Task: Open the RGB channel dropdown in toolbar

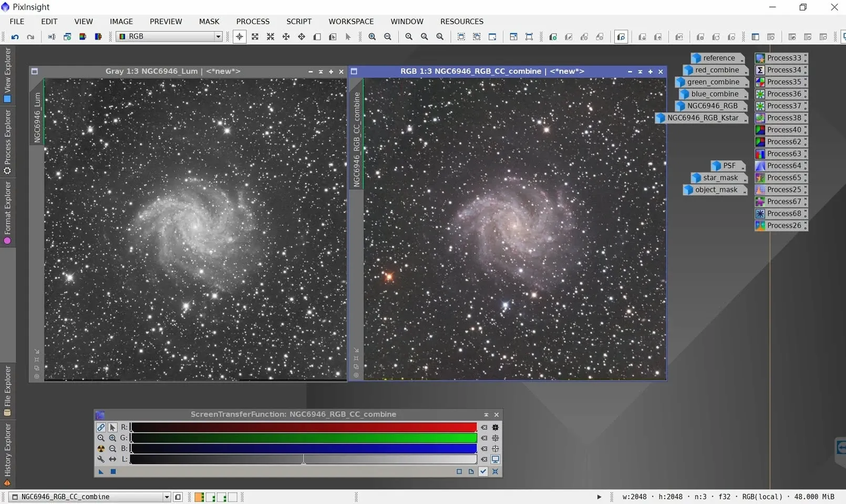Action: tap(169, 37)
